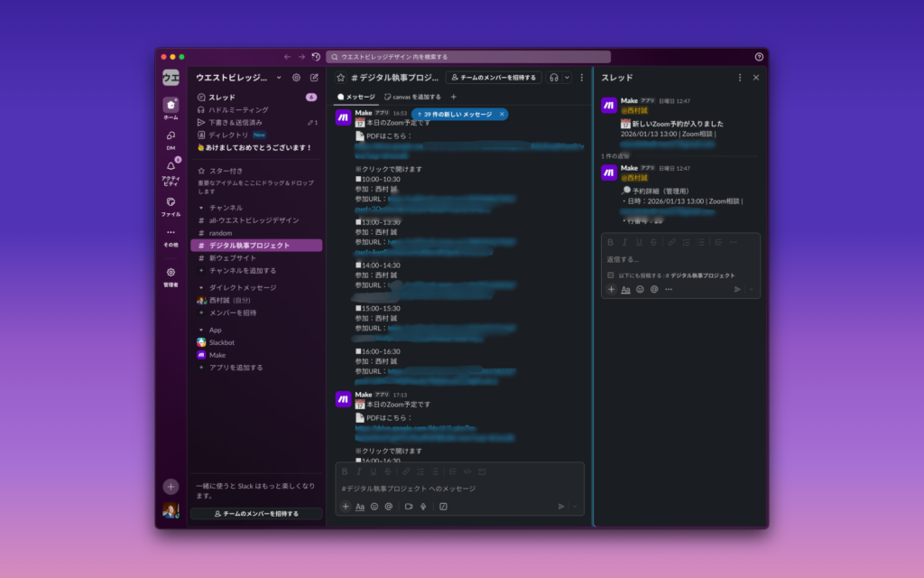Start a huddle with the headphones icon
Viewport: 924px width, 578px height.
[554, 78]
